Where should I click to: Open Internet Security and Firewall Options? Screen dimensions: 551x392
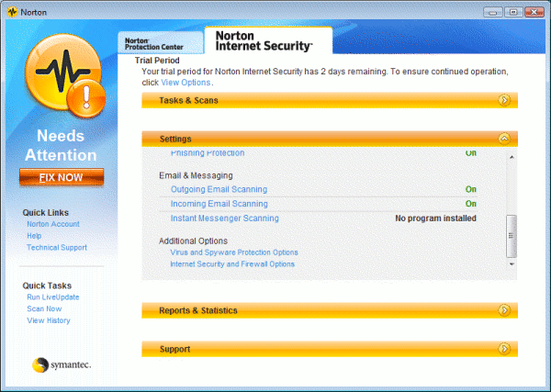click(x=232, y=263)
